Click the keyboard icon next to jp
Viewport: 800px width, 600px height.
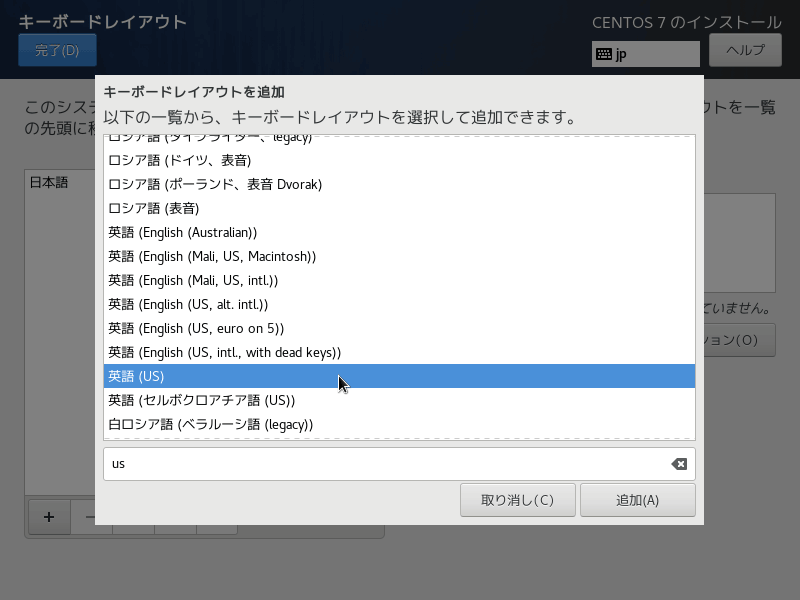click(x=604, y=54)
